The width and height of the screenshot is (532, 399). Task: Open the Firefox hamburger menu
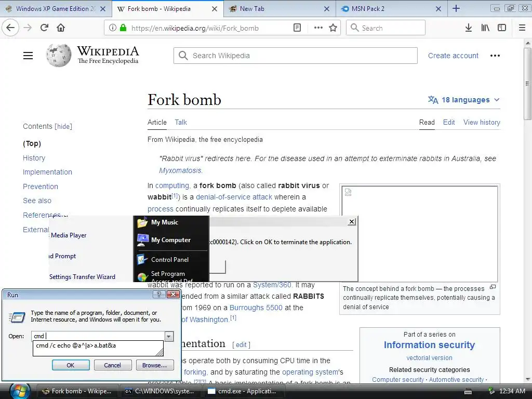[522, 28]
